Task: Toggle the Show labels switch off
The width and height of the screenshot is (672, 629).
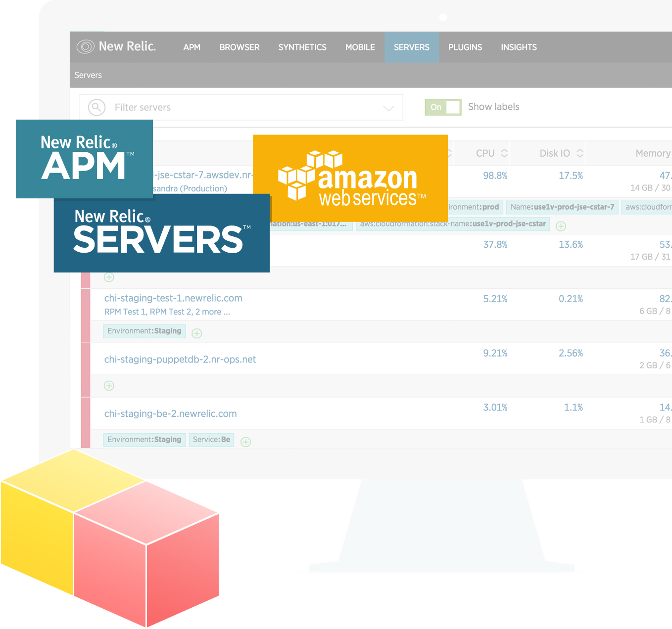Action: 443,107
